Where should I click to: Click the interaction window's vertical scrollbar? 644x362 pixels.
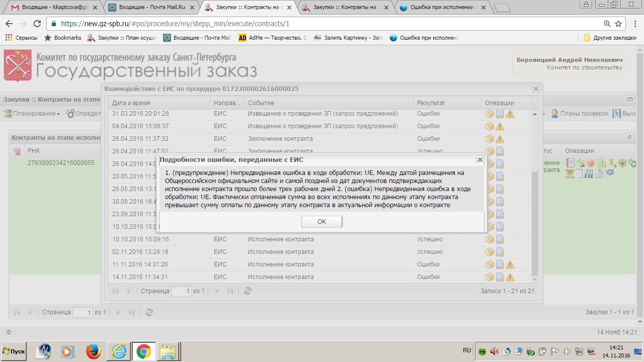[x=534, y=221]
